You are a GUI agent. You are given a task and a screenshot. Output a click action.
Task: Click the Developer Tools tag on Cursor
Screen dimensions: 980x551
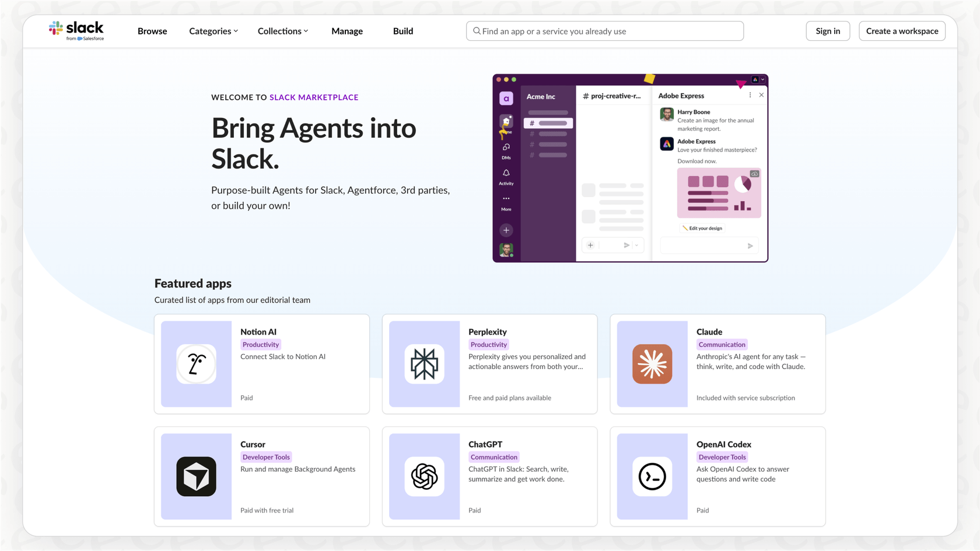266,457
